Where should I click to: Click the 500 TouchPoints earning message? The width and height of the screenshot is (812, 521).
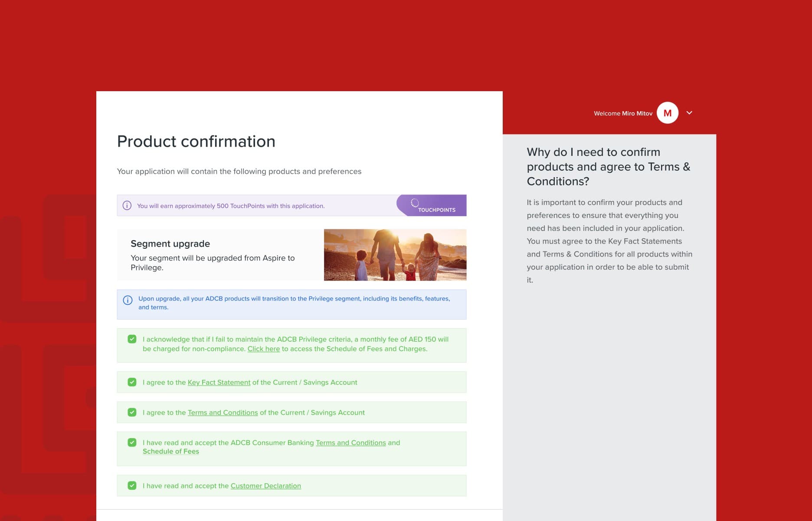tap(231, 206)
